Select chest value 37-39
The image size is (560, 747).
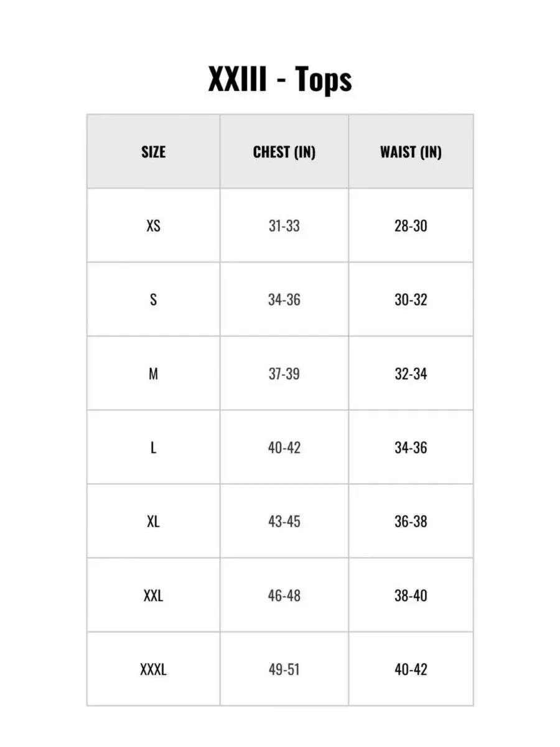click(284, 374)
